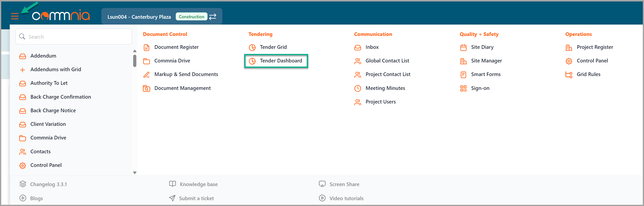Click the Project Users people icon
The width and height of the screenshot is (644, 206).
[357, 102]
